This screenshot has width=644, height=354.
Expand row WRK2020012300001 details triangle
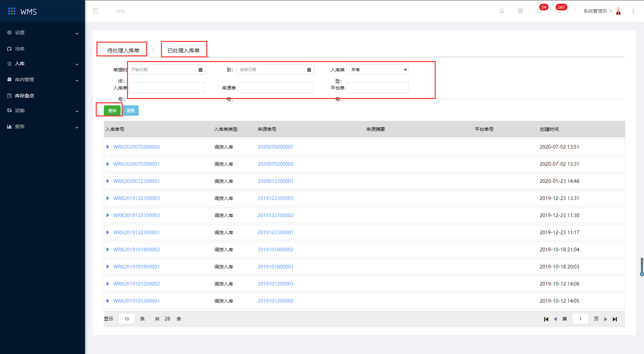click(x=108, y=181)
